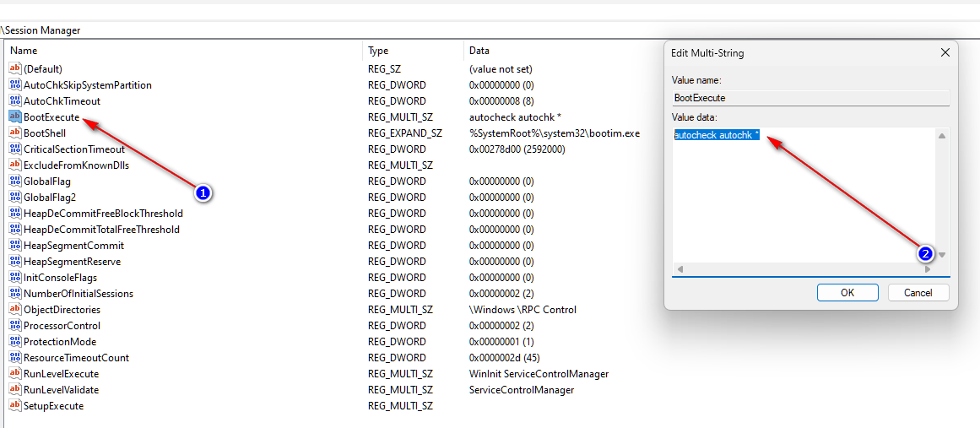This screenshot has width=980, height=428.
Task: Click the GlobalFlag DWORD icon
Action: click(15, 181)
